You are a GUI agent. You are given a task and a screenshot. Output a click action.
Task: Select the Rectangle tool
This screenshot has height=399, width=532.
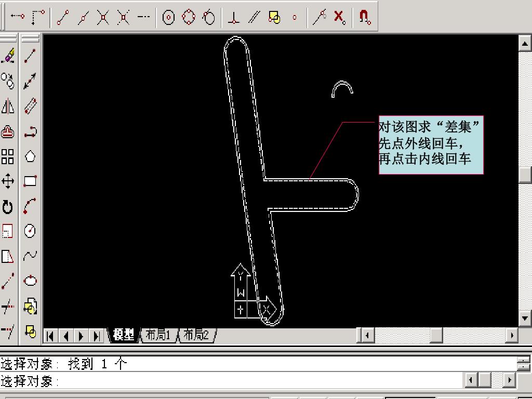click(x=30, y=181)
